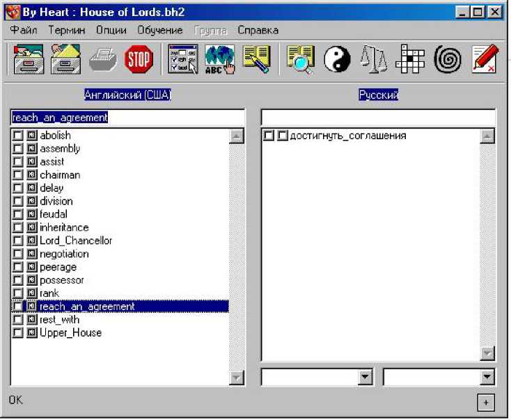Open the Термин menu
This screenshot has height=420, width=511.
pyautogui.click(x=67, y=31)
